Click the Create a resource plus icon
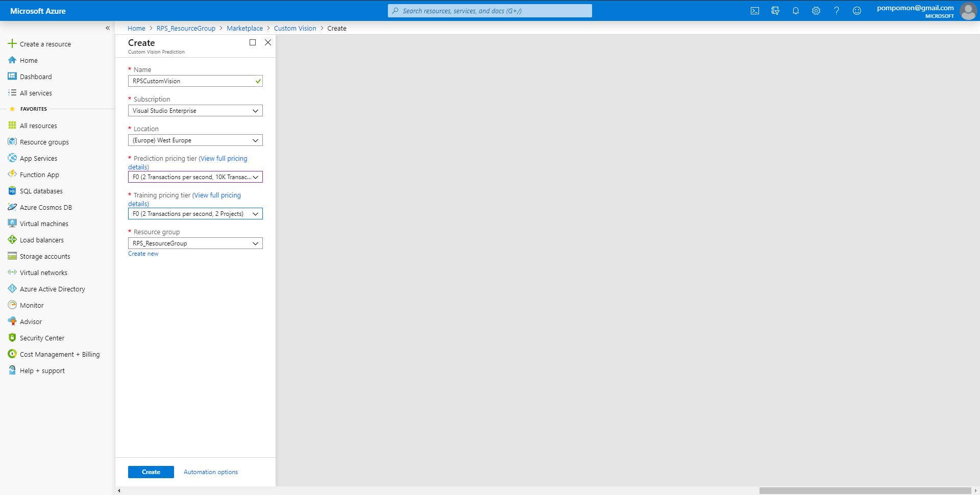The height and width of the screenshot is (495, 980). (x=12, y=44)
